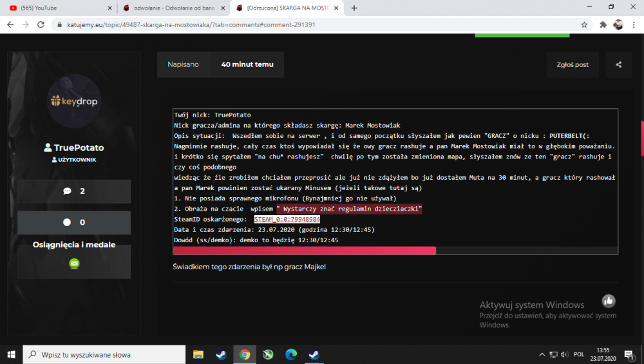Like the post with thumbs-up icon
Image resolution: width=644 pixels, height=364 pixels.
click(609, 301)
